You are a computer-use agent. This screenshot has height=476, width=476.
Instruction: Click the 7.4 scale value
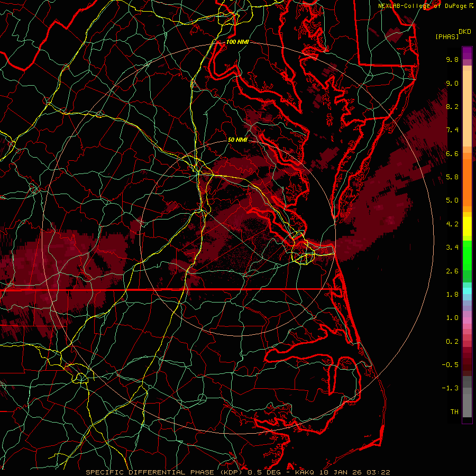(452, 130)
